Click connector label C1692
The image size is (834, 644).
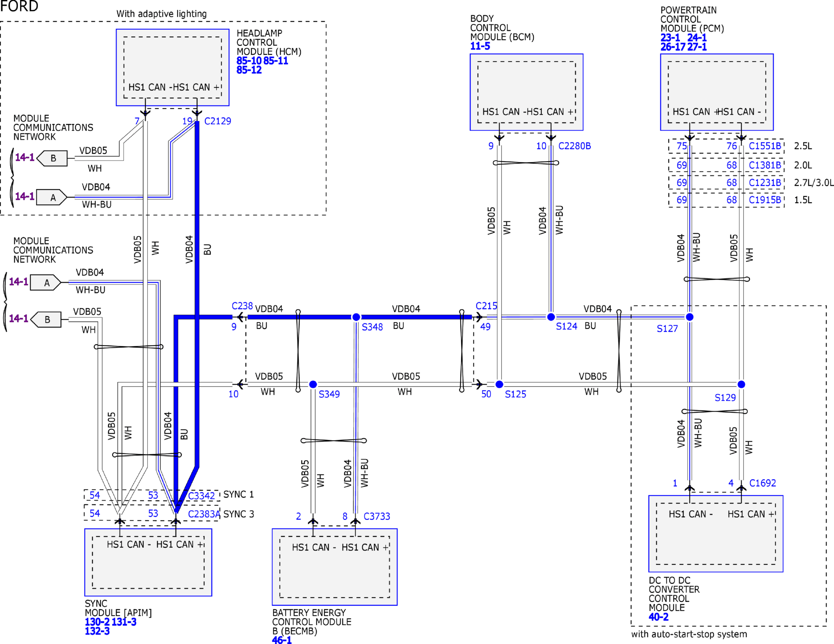(x=762, y=483)
